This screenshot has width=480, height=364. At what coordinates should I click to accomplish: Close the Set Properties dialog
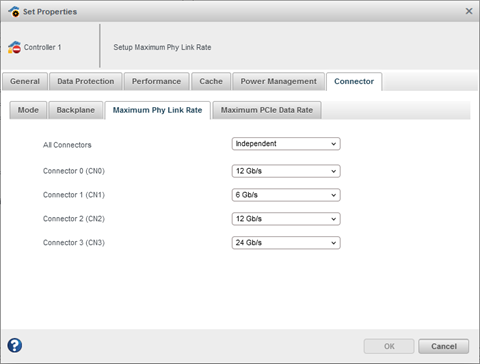pos(469,11)
